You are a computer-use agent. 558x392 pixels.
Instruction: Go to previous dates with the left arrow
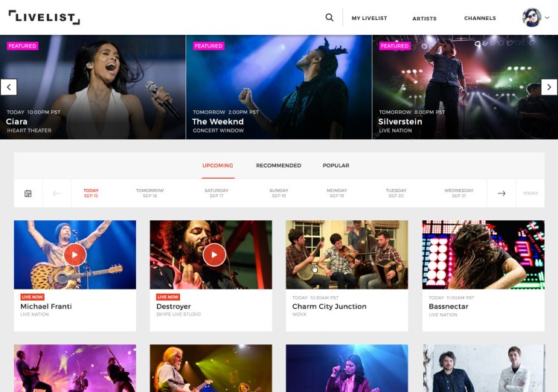point(57,193)
